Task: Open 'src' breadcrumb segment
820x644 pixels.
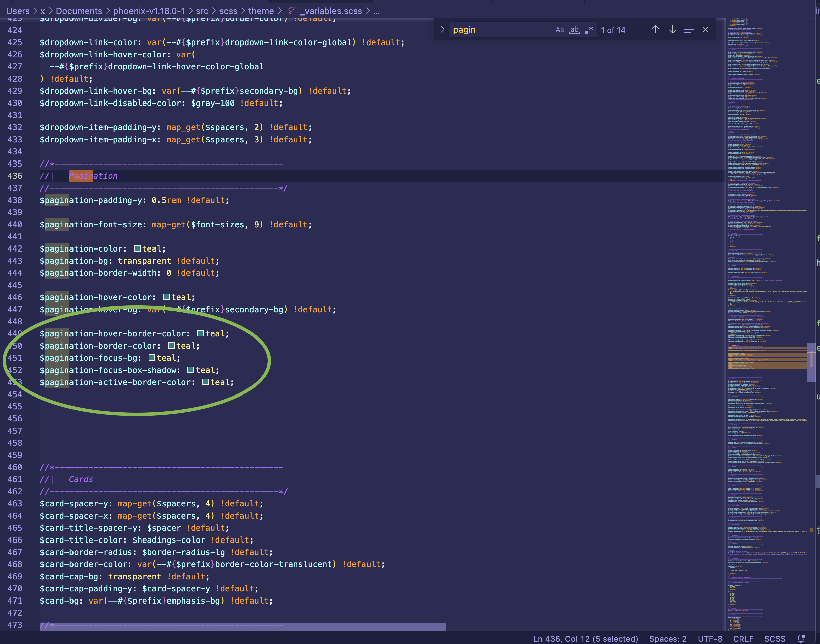Action: tap(202, 11)
